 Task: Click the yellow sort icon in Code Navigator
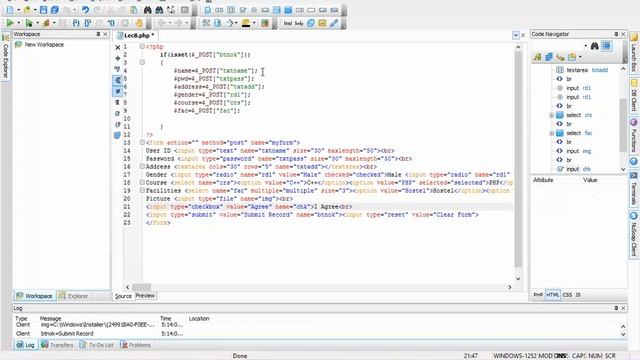click(537, 57)
